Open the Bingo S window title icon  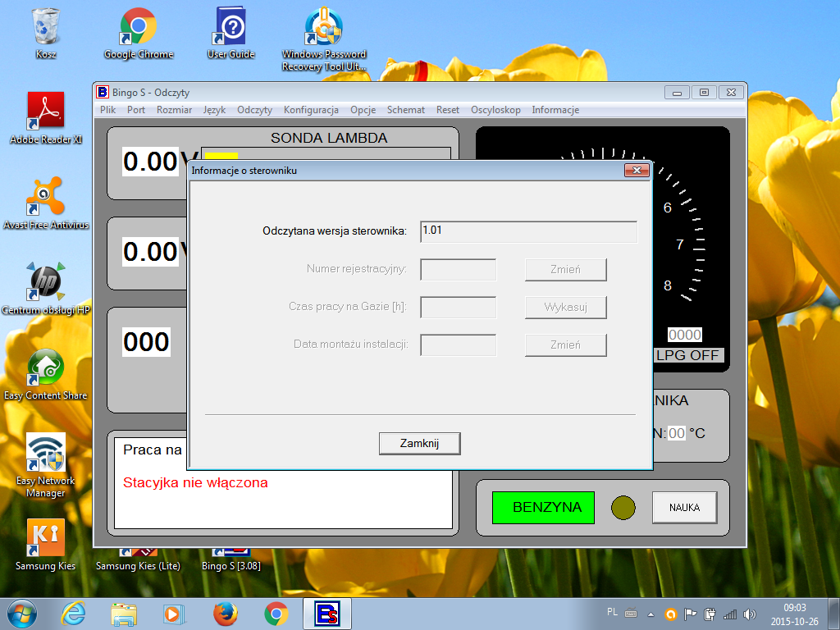[103, 92]
